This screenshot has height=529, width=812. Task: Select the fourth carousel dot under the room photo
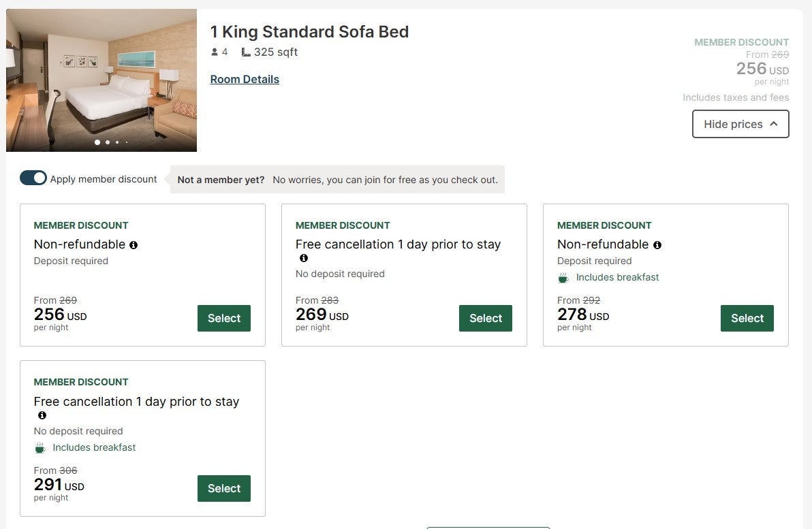tap(126, 142)
